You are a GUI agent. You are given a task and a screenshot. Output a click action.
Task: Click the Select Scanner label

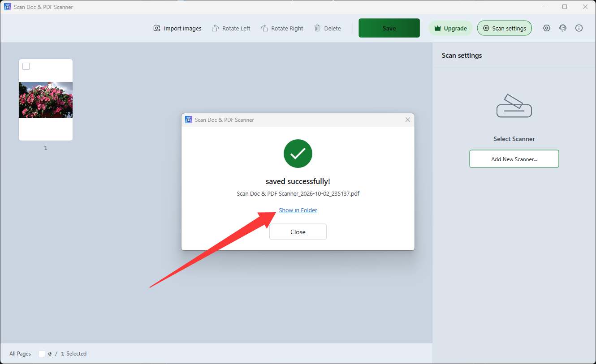(514, 139)
